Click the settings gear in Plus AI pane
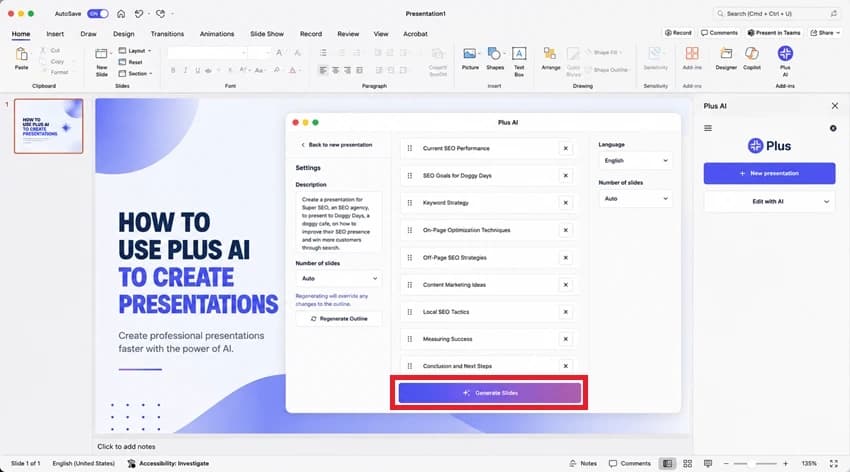This screenshot has width=850, height=472. click(833, 128)
